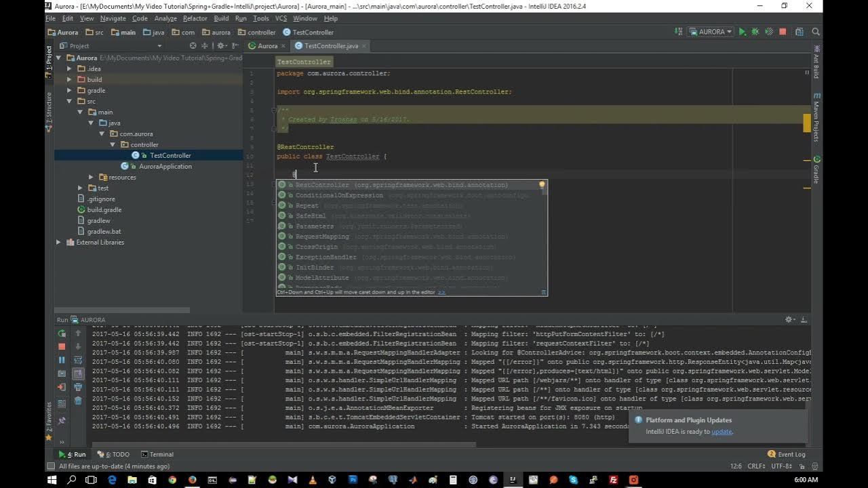Image resolution: width=868 pixels, height=488 pixels.
Task: Pause output in the Run panel
Action: [x=62, y=360]
